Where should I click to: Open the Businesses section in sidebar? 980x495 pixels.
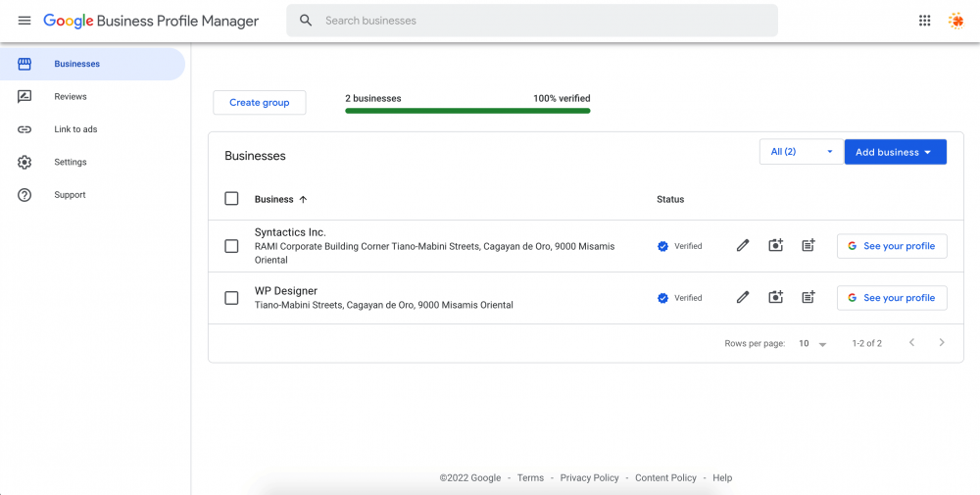[x=92, y=64]
